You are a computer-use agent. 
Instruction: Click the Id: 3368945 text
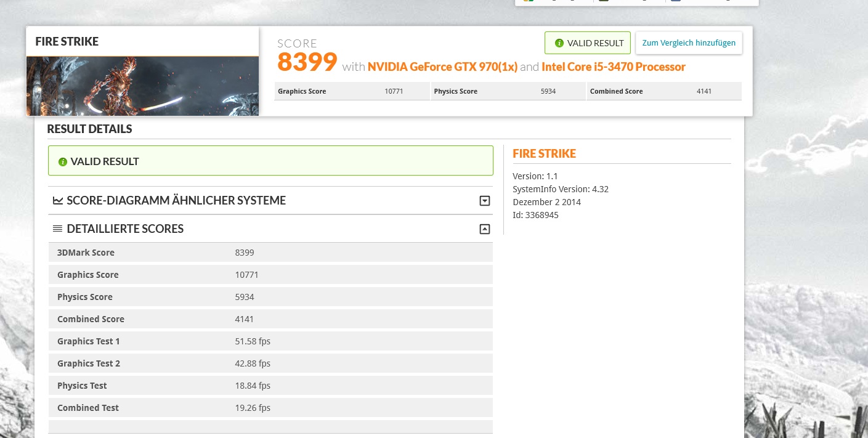click(x=536, y=215)
